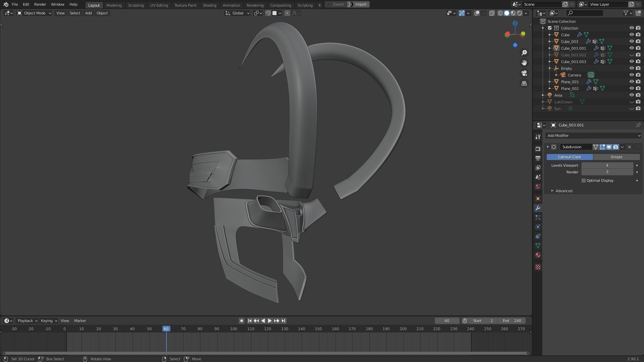This screenshot has width=644, height=362.
Task: Open the Particles properties tab
Action: click(538, 217)
